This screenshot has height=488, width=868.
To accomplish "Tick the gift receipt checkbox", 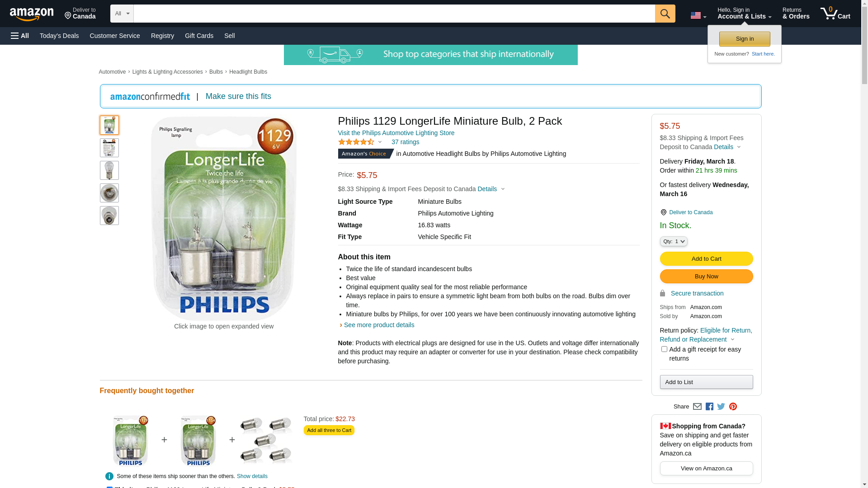I will pyautogui.click(x=664, y=349).
